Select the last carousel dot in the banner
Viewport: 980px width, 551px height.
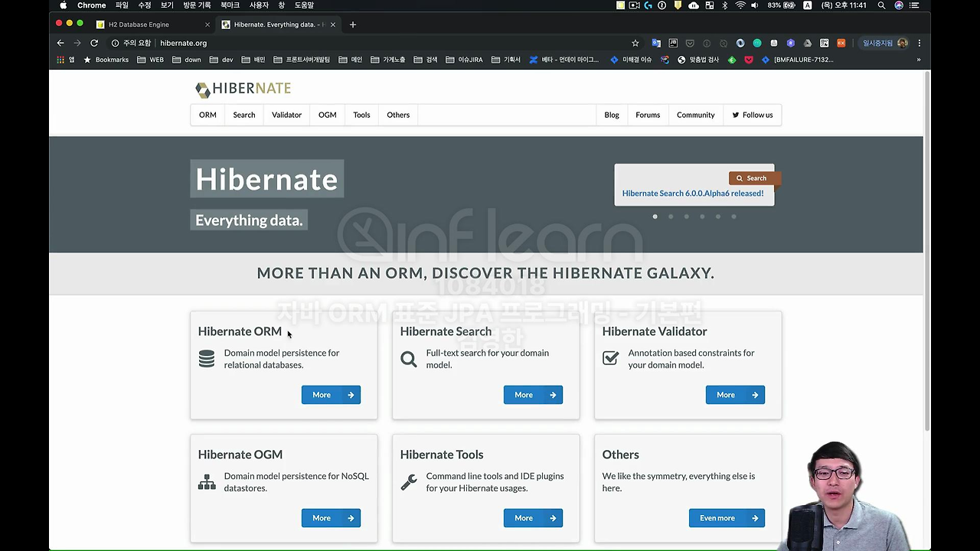(733, 217)
